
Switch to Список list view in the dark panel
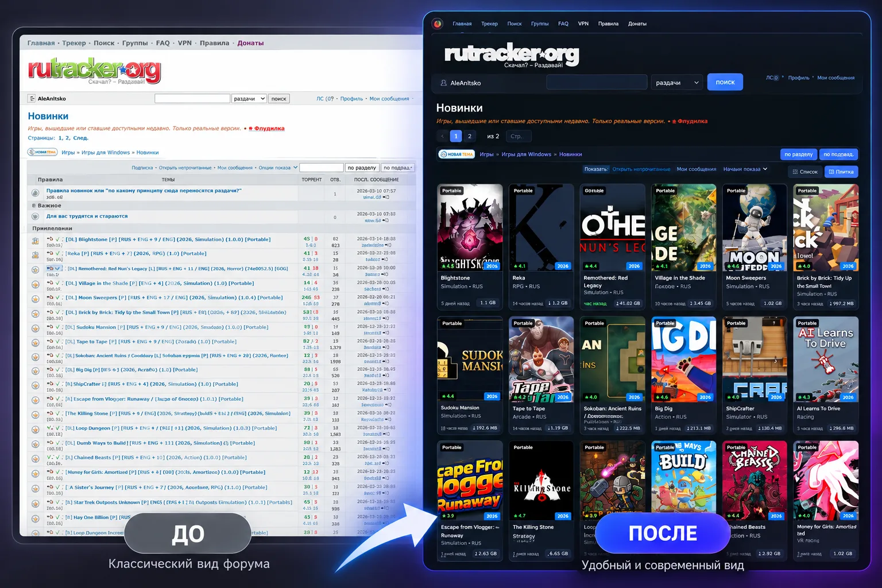[x=804, y=172]
